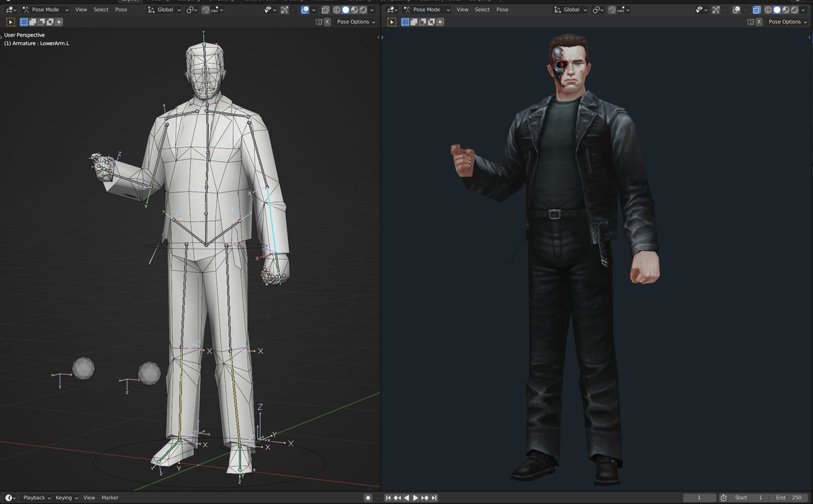Activate select box tool in right viewport
Viewport: 813px width, 504px height.
(x=392, y=22)
